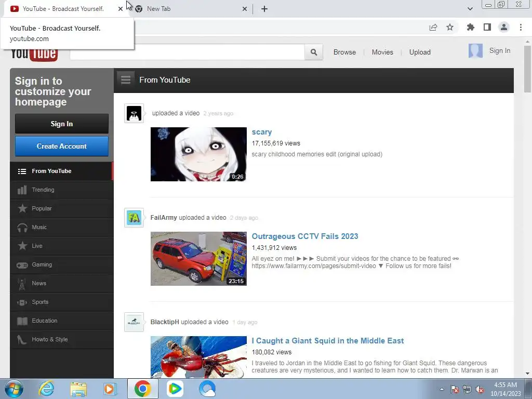This screenshot has height=399, width=532.
Task: Open the tab search dropdown chevron
Action: pos(470,9)
